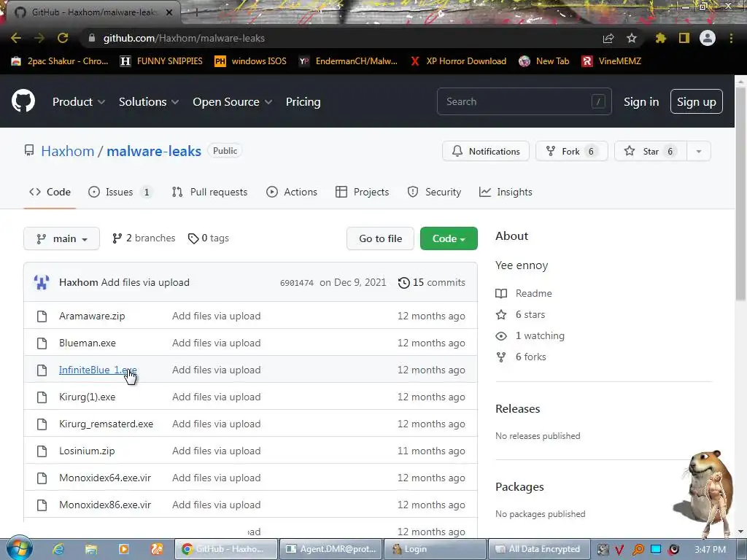747x560 pixels.
Task: Click the commits history clock icon
Action: [x=403, y=283]
